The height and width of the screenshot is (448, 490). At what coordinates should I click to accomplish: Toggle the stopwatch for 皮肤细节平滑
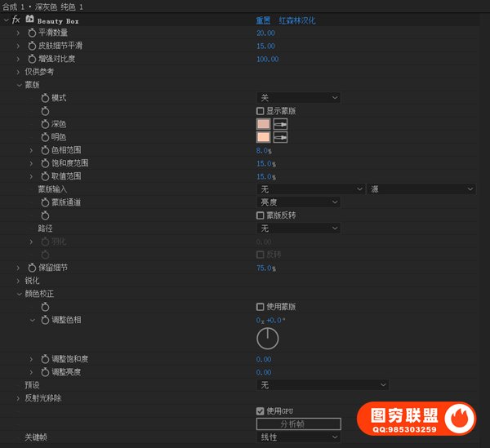point(32,46)
